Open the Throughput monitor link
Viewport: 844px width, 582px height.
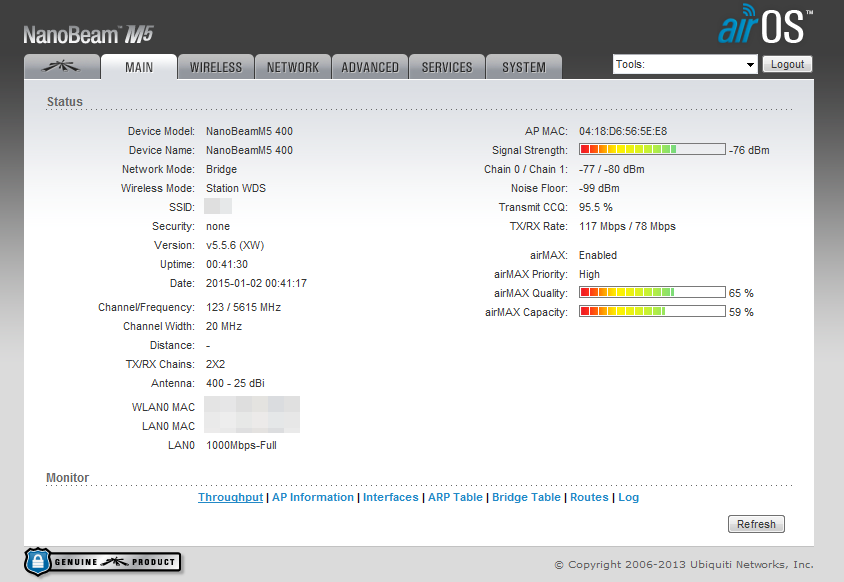(230, 497)
